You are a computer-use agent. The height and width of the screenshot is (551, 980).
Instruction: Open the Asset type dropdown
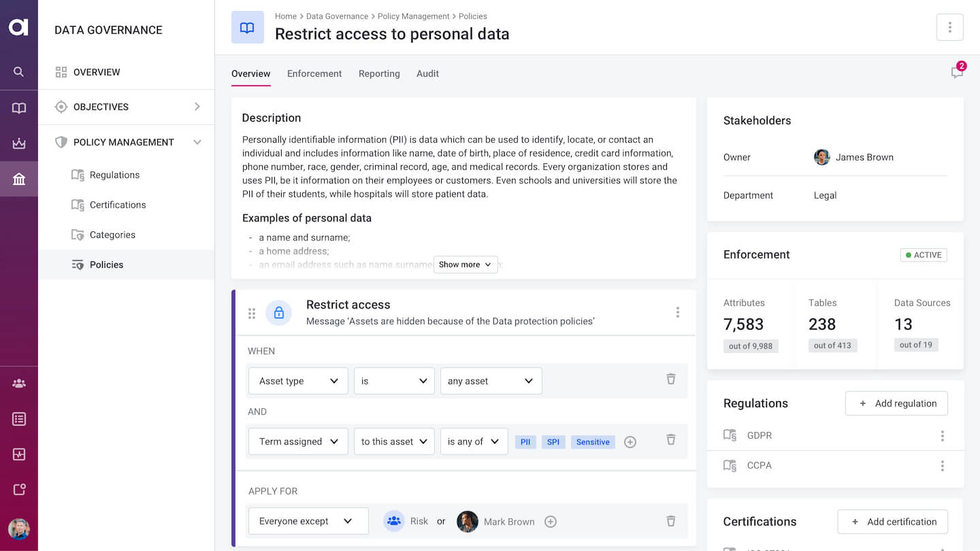point(298,381)
